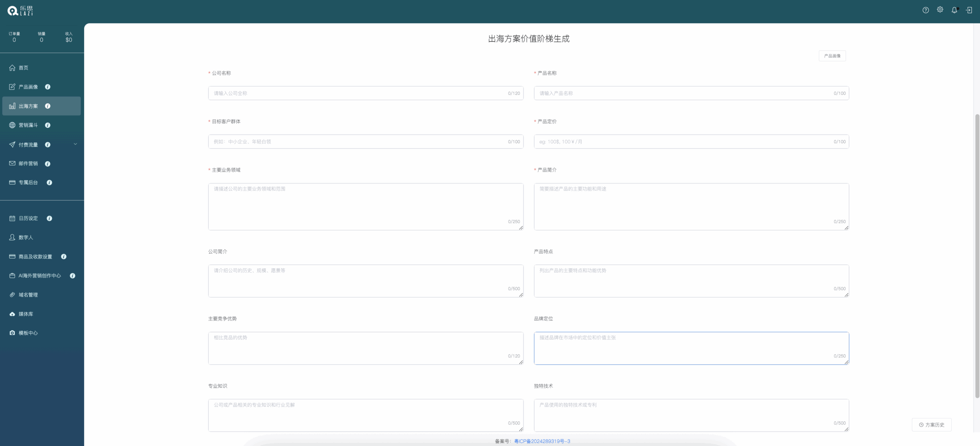980x446 pixels.
Task: Click the 日历设定 calendar icon
Action: [12, 218]
